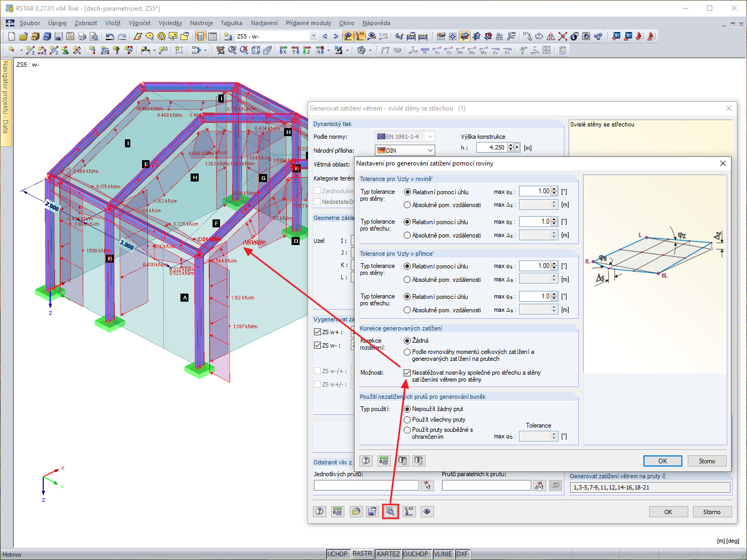Click the height h value stepper
Screen dimensions: 747x560
(510, 147)
